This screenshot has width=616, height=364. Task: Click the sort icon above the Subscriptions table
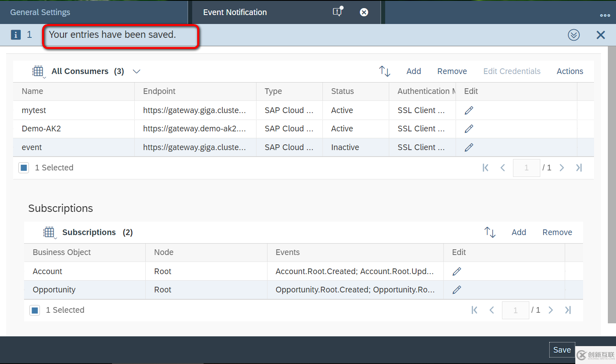click(490, 232)
